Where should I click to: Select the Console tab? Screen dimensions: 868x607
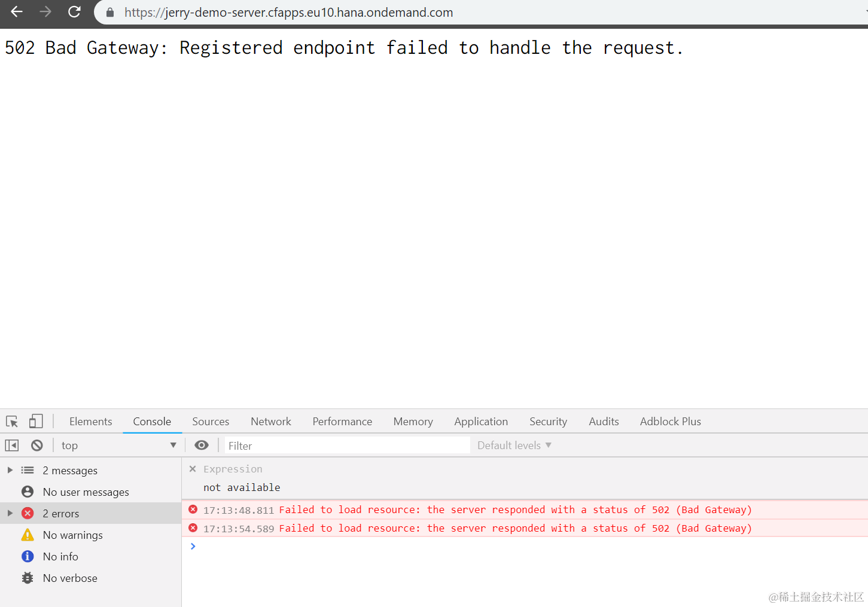point(152,422)
